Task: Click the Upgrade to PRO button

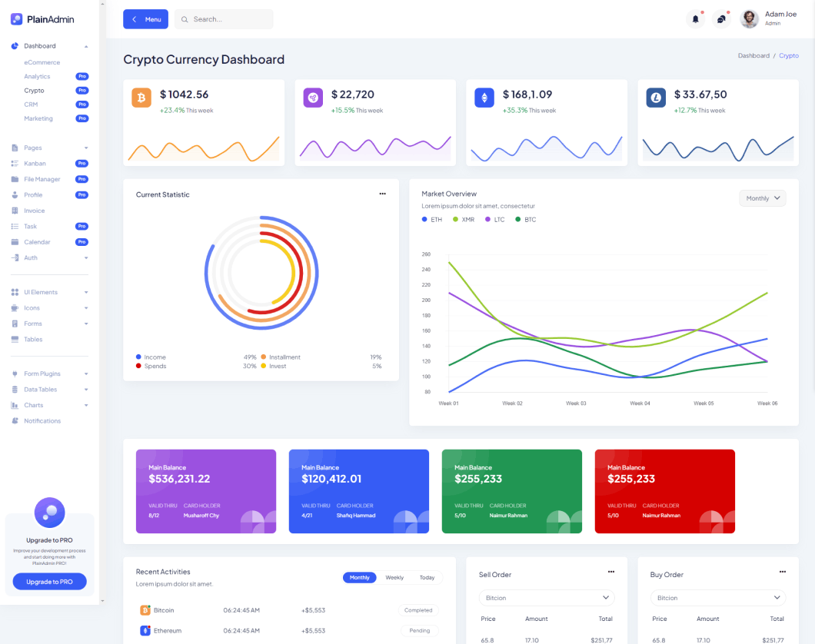Action: coord(50,582)
